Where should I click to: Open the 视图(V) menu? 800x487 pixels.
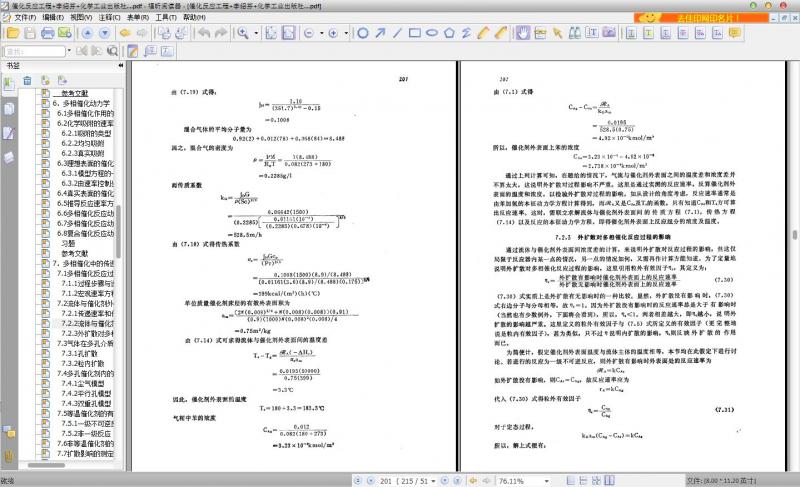point(81,17)
